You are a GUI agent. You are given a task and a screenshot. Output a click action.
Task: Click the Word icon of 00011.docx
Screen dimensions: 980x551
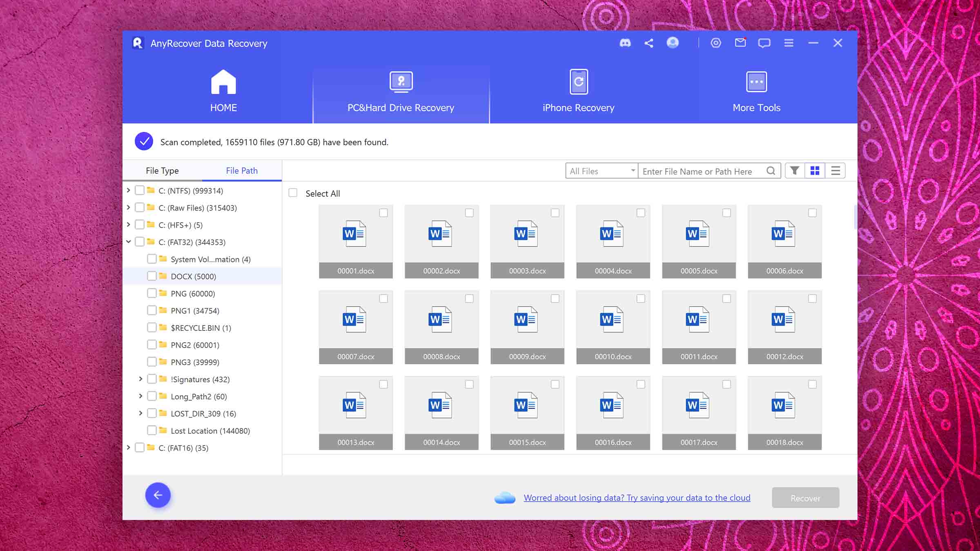(x=697, y=319)
